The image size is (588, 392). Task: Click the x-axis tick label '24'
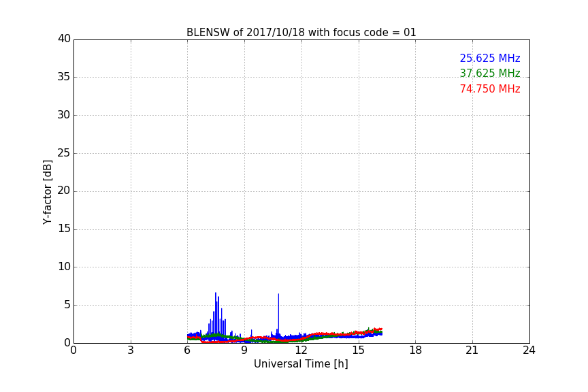pos(529,350)
